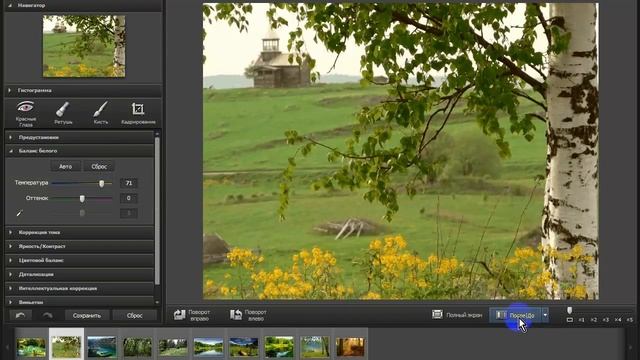Set zoom to x1
Image resolution: width=640 pixels, height=360 pixels.
click(582, 320)
